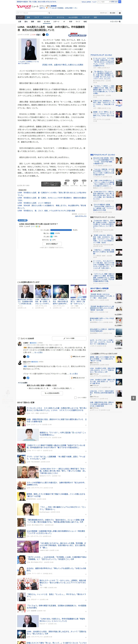Screen dimensions: 138x644
Task: Select the エキスパート navigation tab
Action: click(48, 17)
